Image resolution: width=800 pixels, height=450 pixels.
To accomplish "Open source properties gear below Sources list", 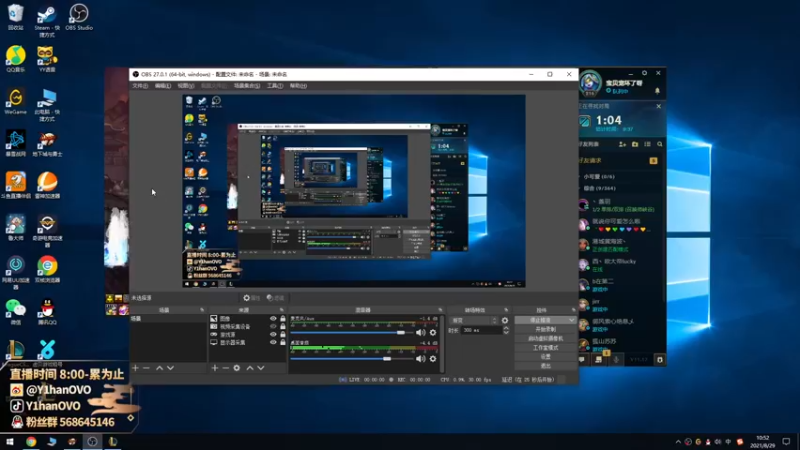I will click(237, 368).
